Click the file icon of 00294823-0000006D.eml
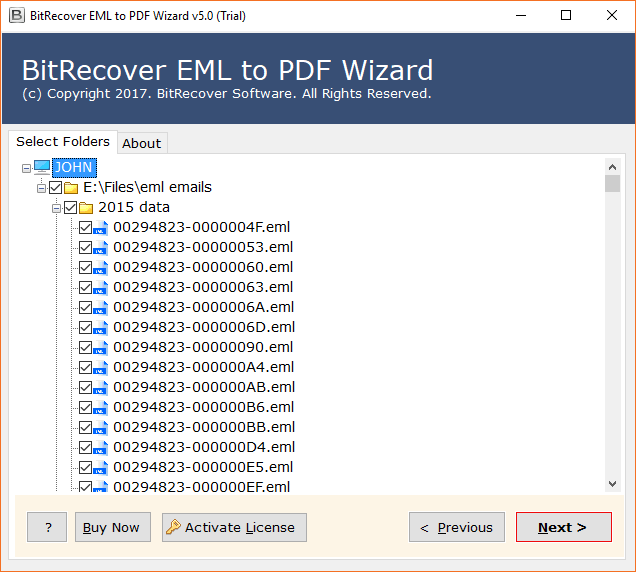This screenshot has height=572, width=636. [x=101, y=328]
